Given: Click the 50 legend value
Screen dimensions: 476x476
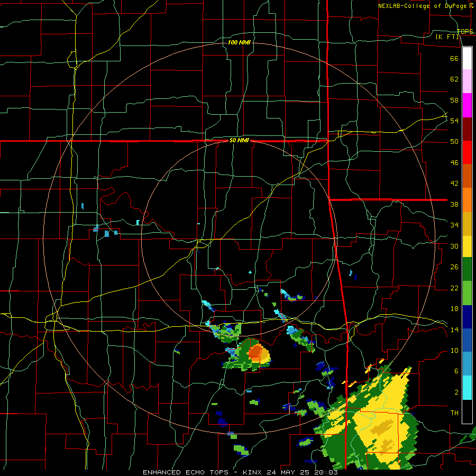Looking at the screenshot, I should point(454,142).
